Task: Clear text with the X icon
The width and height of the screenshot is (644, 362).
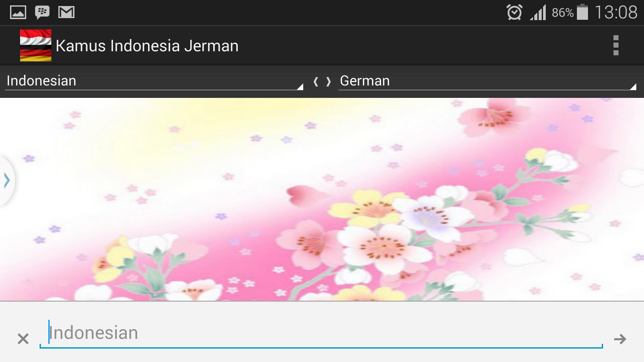Action: pyautogui.click(x=23, y=339)
